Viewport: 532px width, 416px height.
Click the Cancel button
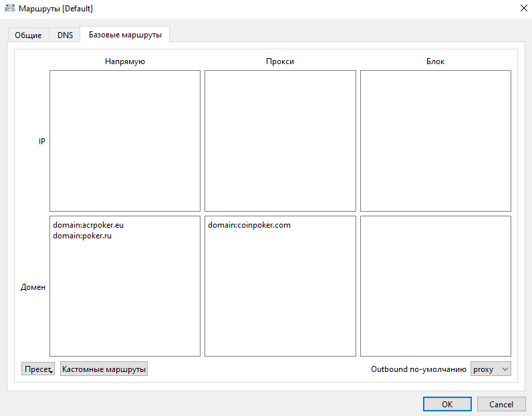click(x=501, y=404)
